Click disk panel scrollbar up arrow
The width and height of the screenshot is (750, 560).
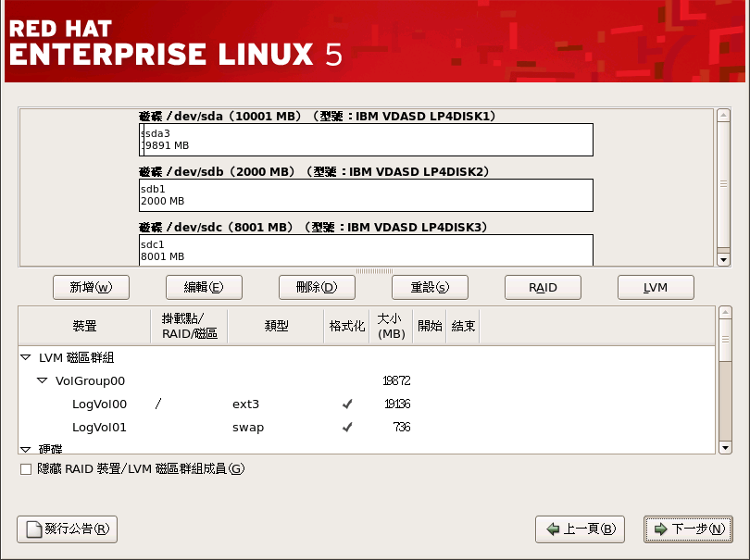(724, 116)
